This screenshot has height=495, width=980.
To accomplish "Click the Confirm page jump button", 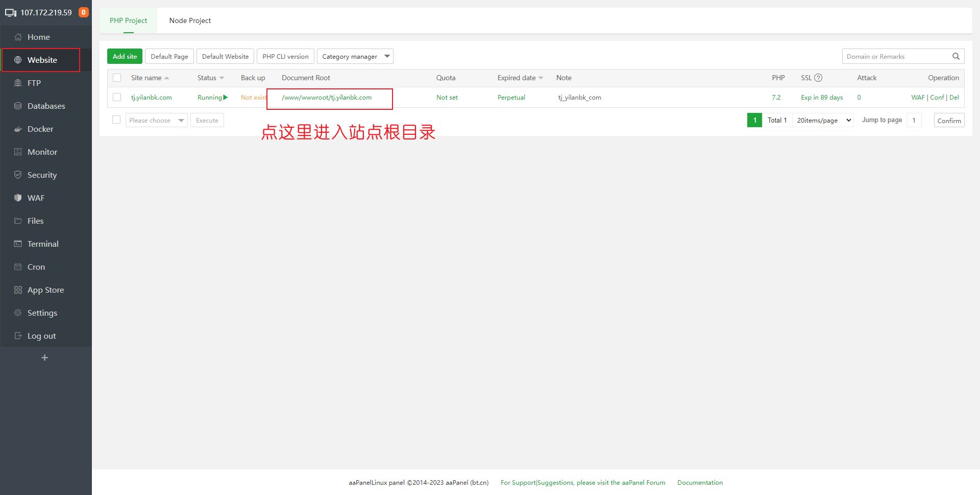I will pyautogui.click(x=949, y=121).
